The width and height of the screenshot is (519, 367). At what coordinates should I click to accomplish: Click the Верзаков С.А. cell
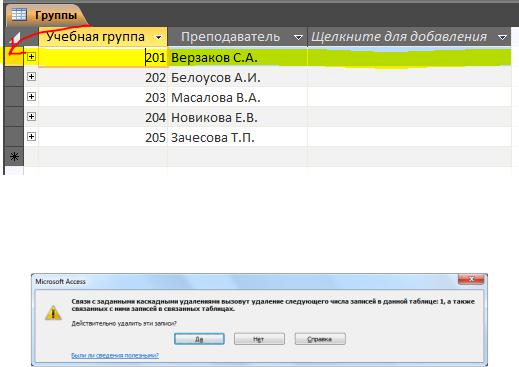[x=237, y=57]
